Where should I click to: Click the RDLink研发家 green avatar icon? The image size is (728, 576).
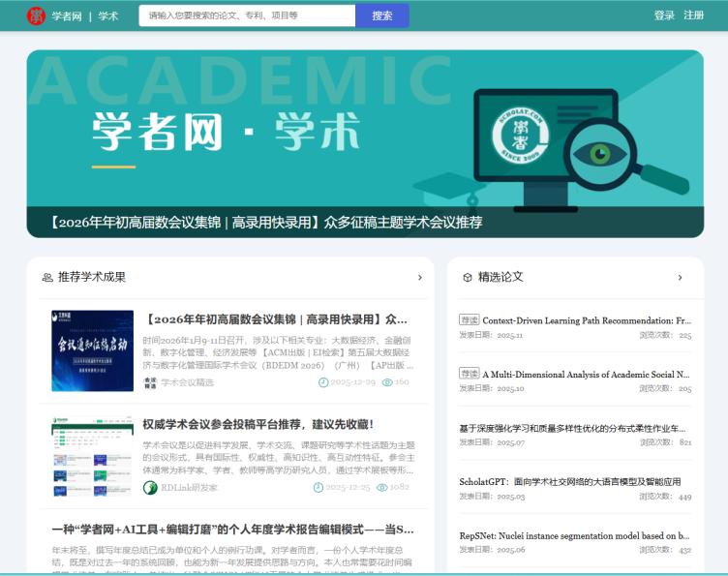150,488
